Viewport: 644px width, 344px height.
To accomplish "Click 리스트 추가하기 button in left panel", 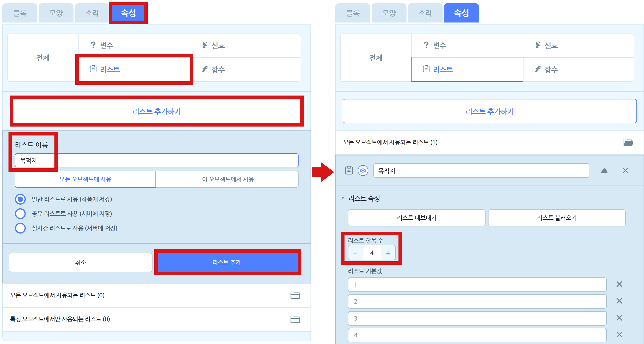I will point(157,111).
